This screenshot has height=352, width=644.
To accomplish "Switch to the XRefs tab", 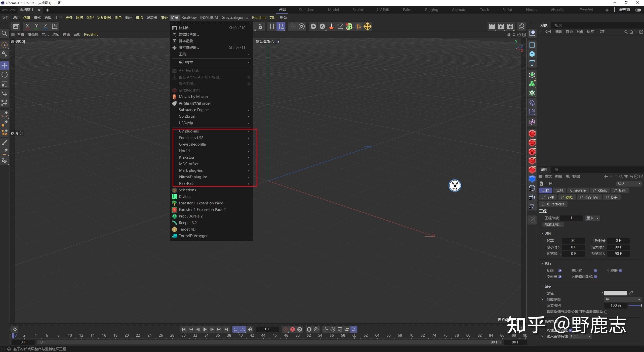I will (x=600, y=190).
